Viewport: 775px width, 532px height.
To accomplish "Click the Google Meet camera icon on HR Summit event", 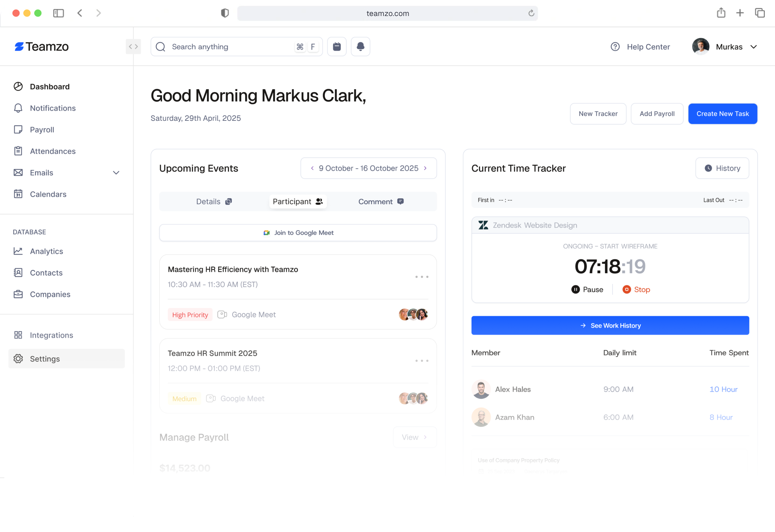I will [211, 398].
